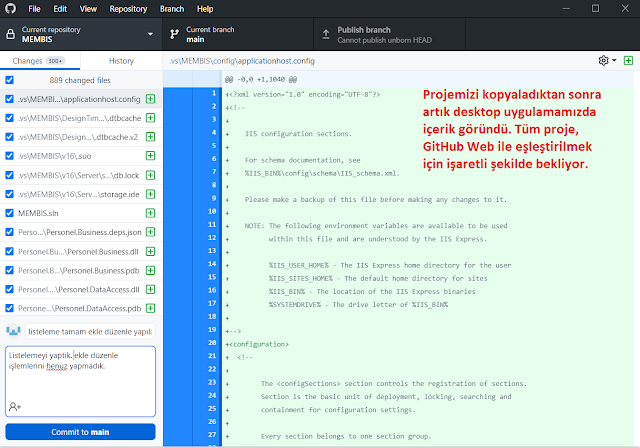Screen dimensions: 640x448
Task: Click the add co-authors icon
Action: (x=15, y=406)
